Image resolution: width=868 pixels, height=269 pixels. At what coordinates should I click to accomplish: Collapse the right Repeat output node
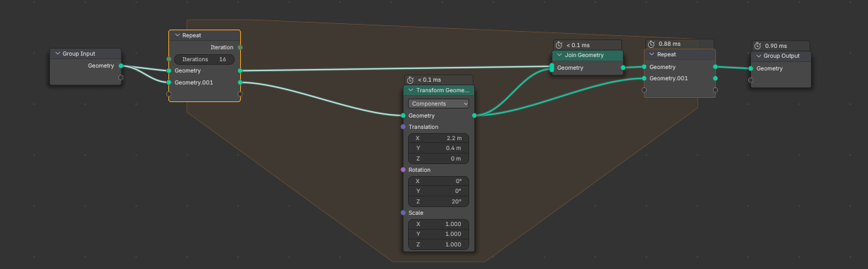(652, 54)
